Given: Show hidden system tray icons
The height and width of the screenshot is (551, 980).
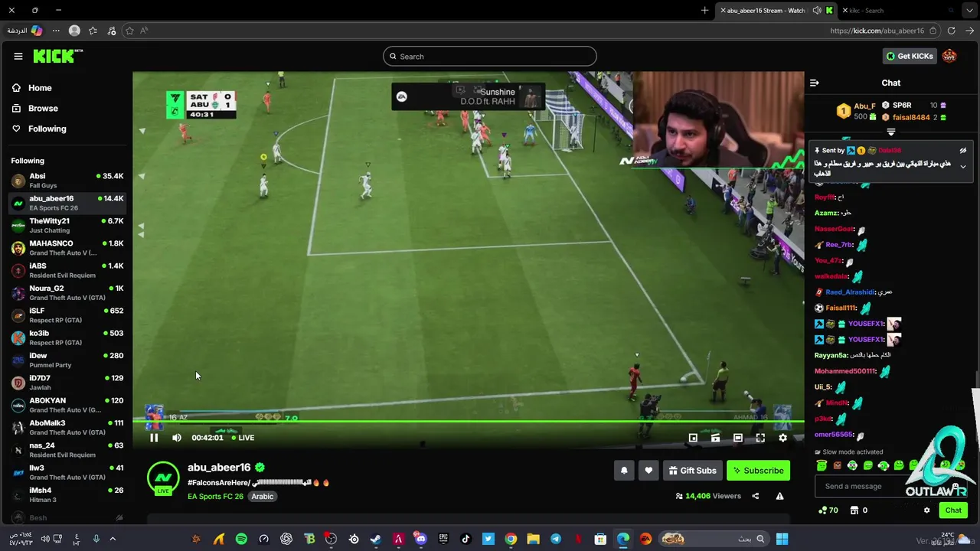Looking at the screenshot, I should pyautogui.click(x=113, y=539).
